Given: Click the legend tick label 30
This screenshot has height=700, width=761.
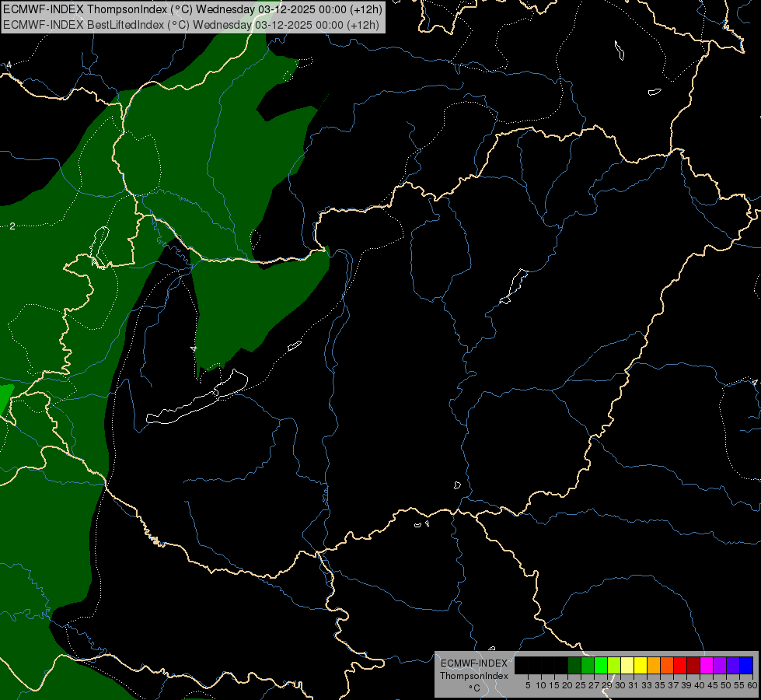Looking at the screenshot, I should point(620,685).
